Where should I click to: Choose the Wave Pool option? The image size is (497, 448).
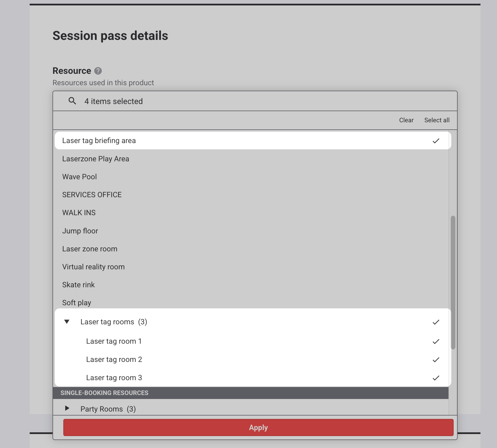80,177
